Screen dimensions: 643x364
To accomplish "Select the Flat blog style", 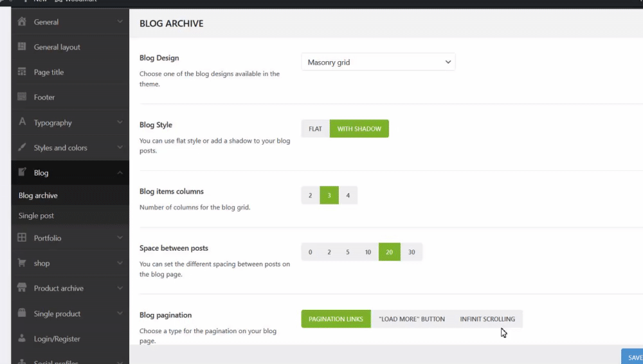I will tap(315, 129).
